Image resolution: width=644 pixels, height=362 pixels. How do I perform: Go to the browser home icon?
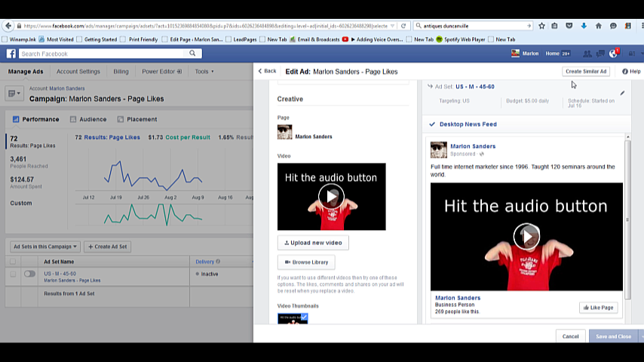[x=599, y=26]
